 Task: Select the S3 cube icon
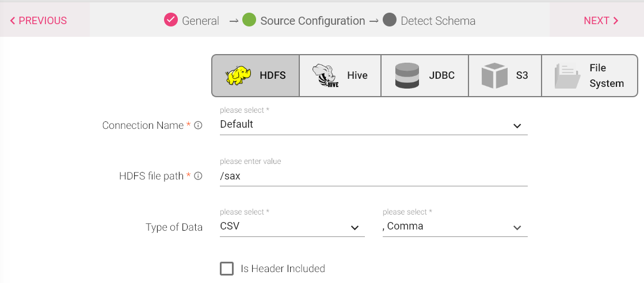[494, 75]
